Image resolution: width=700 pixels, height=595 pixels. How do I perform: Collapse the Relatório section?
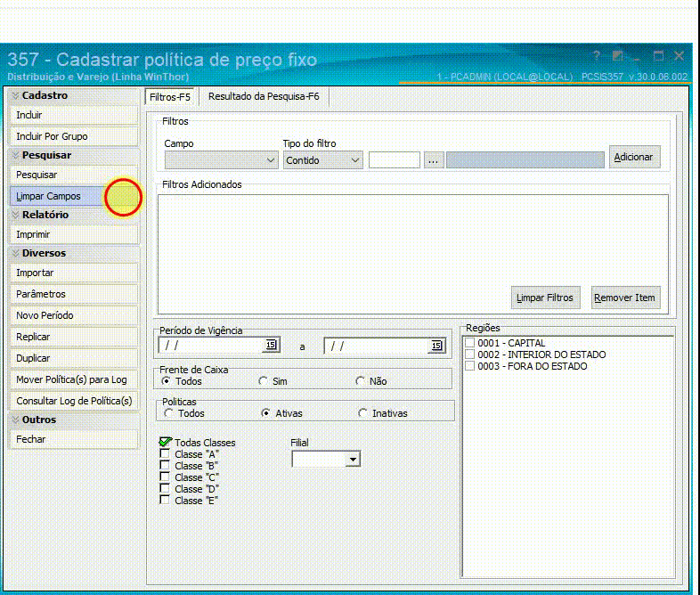pyautogui.click(x=16, y=215)
